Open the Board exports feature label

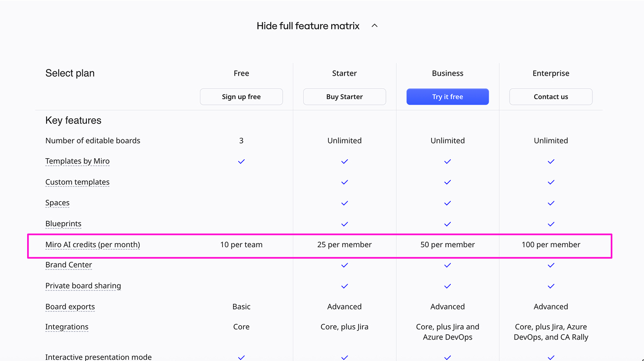[x=70, y=307]
